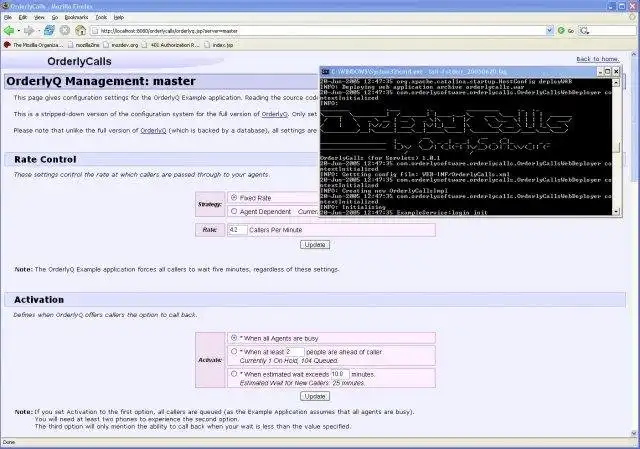The height and width of the screenshot is (449, 640).
Task: Open the Forward button history dropdown
Action: [x=39, y=31]
